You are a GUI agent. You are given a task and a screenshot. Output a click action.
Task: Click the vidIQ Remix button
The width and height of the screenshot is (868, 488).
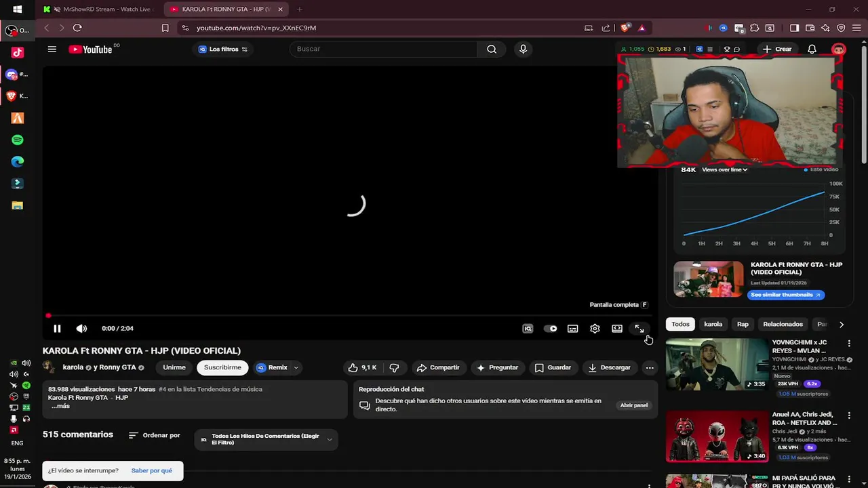click(272, 367)
